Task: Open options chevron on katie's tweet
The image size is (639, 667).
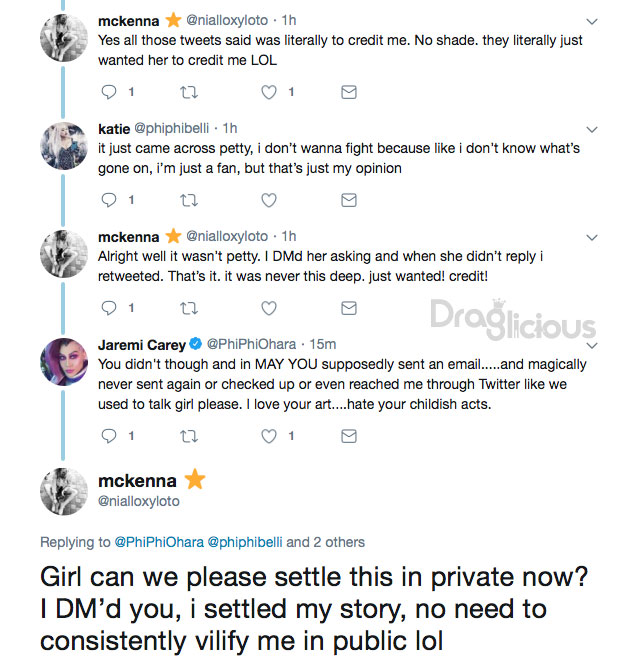Action: pyautogui.click(x=592, y=129)
